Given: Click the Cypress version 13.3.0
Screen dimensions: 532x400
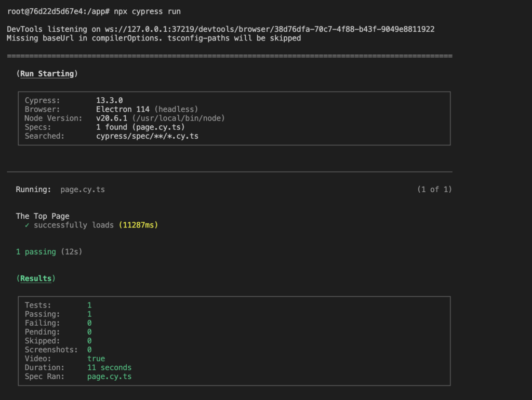Looking at the screenshot, I should click(x=109, y=100).
